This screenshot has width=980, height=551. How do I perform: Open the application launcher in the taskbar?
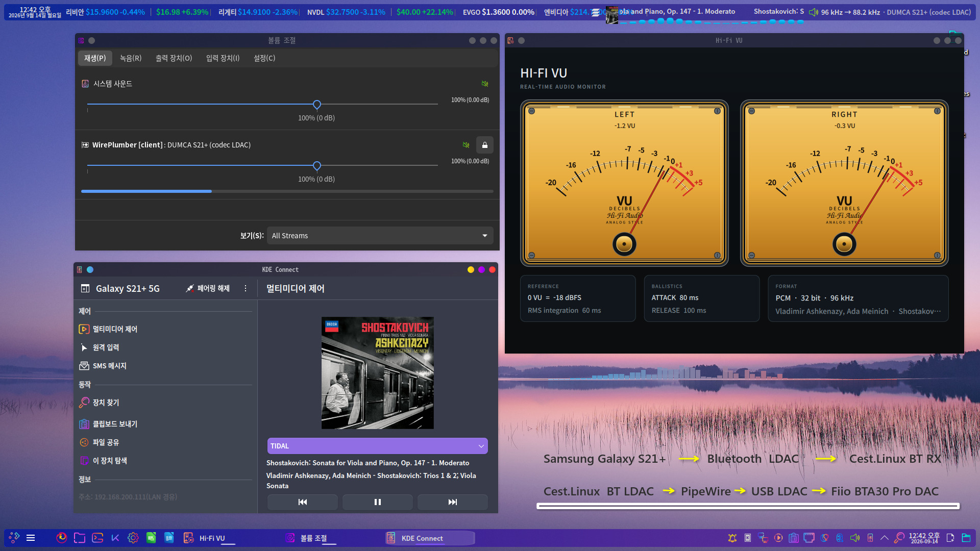tap(14, 538)
